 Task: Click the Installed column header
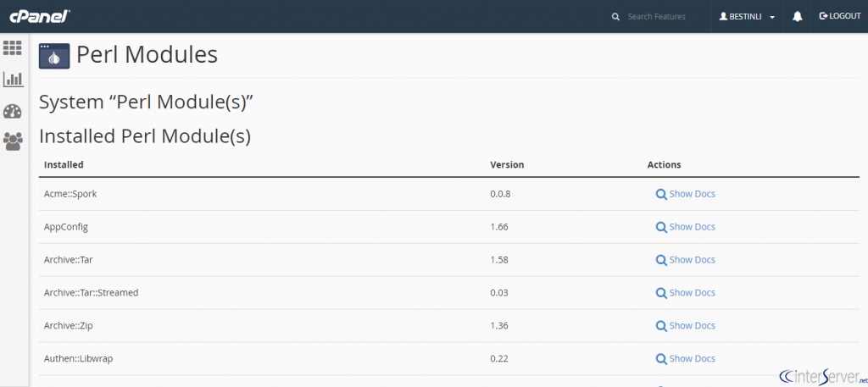point(64,165)
